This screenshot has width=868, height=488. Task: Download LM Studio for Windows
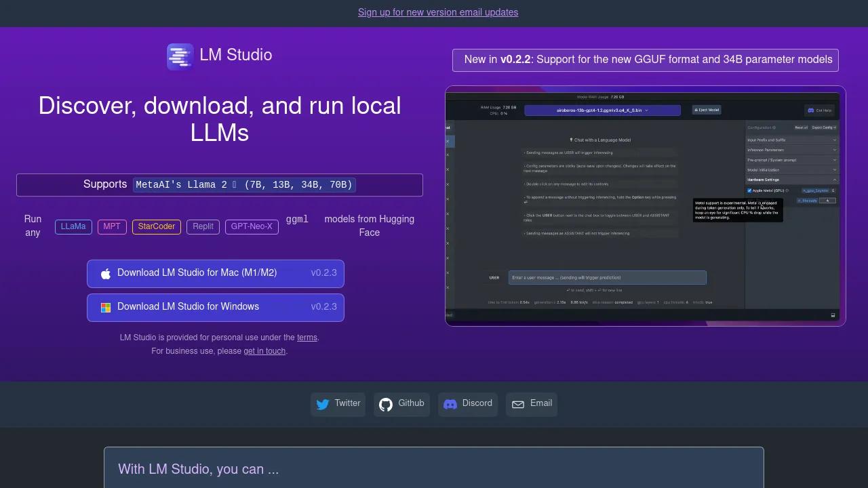(x=216, y=307)
